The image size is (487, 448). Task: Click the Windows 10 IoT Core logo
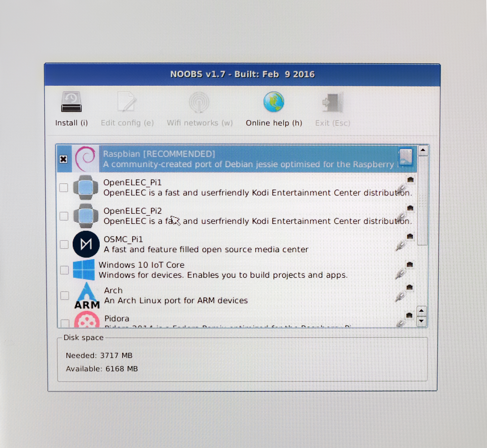[x=84, y=270]
